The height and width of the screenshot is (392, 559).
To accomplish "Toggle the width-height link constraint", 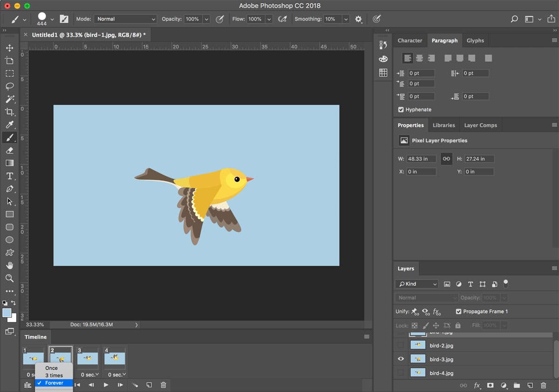I will point(446,159).
